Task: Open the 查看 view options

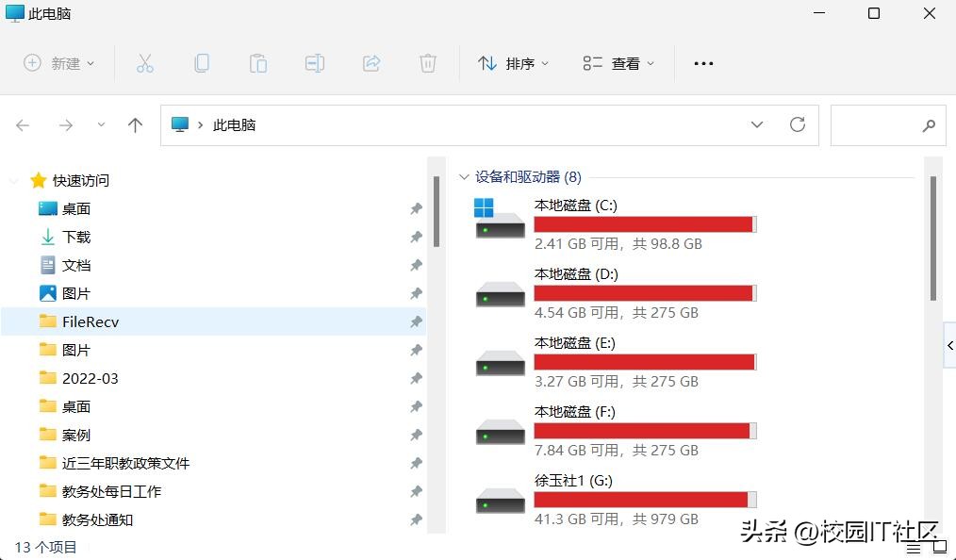Action: [x=618, y=63]
